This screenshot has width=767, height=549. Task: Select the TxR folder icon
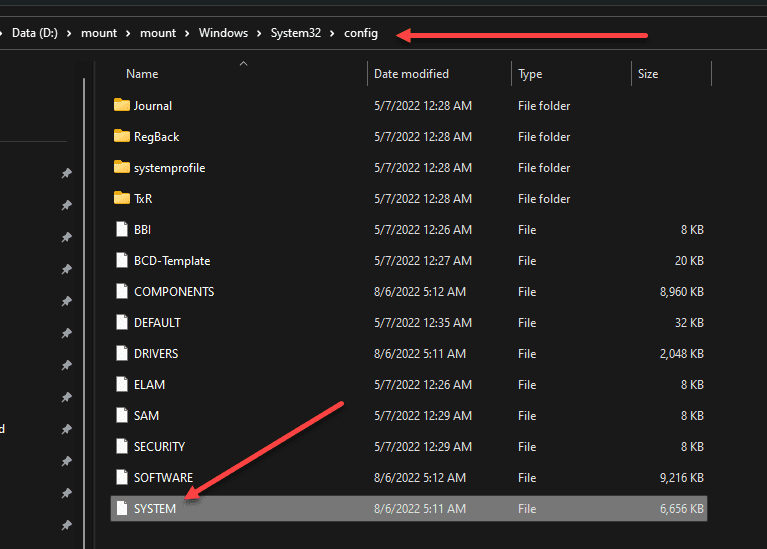[122, 198]
